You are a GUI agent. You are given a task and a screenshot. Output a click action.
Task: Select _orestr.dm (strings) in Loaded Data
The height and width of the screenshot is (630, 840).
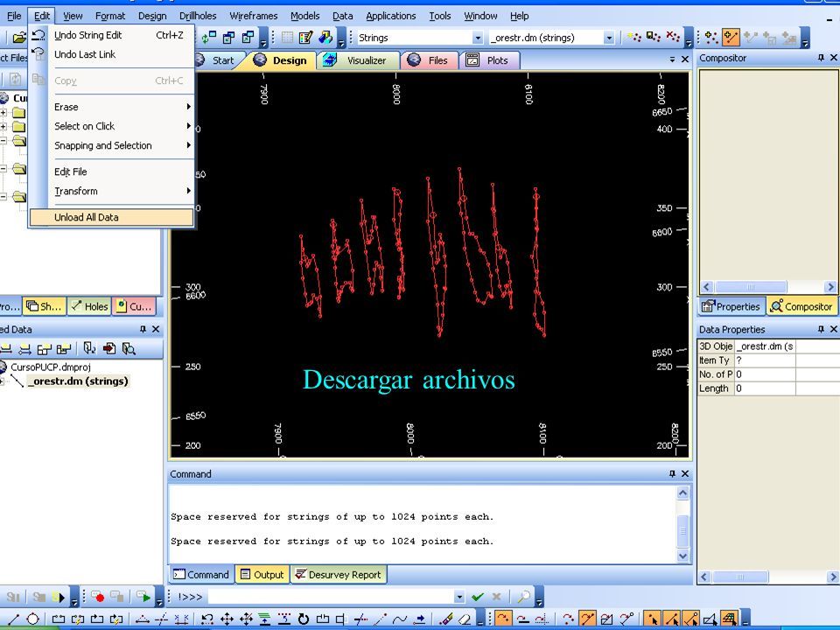pyautogui.click(x=78, y=381)
